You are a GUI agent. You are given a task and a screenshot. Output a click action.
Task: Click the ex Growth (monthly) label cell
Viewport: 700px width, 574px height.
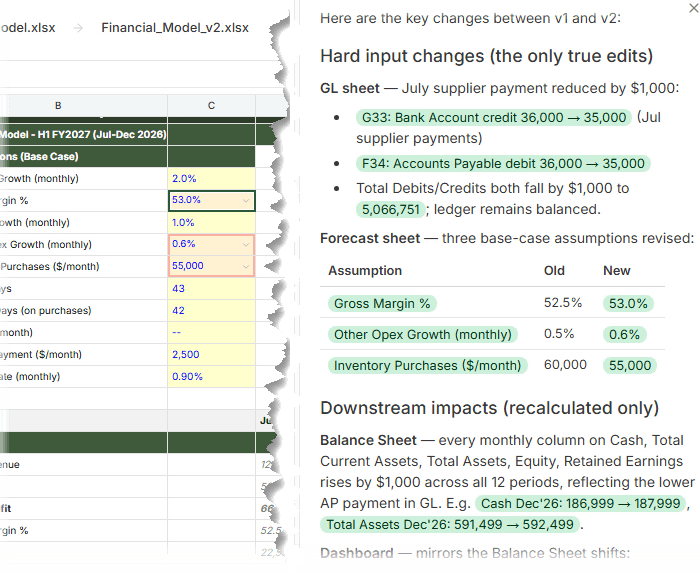pyautogui.click(x=83, y=245)
